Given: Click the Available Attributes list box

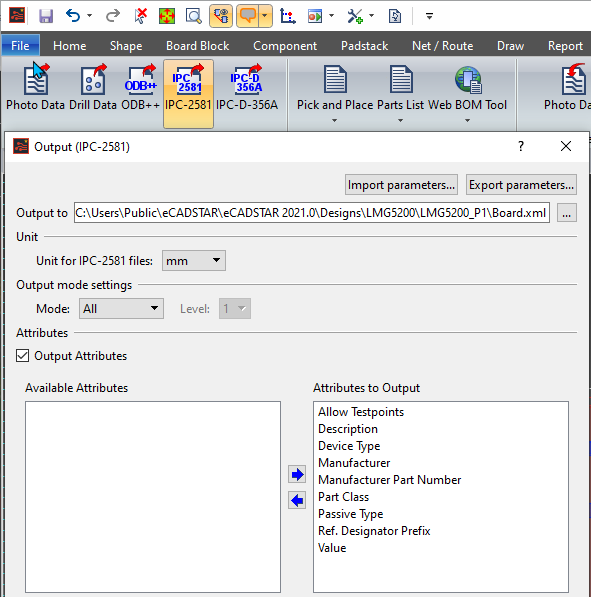Looking at the screenshot, I should [153, 497].
